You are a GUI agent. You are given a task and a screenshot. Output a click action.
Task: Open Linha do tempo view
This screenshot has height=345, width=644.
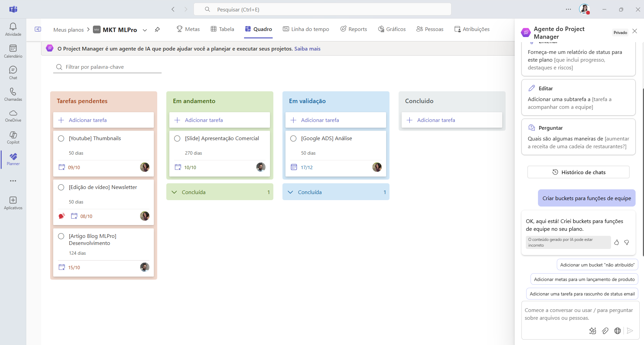point(306,29)
